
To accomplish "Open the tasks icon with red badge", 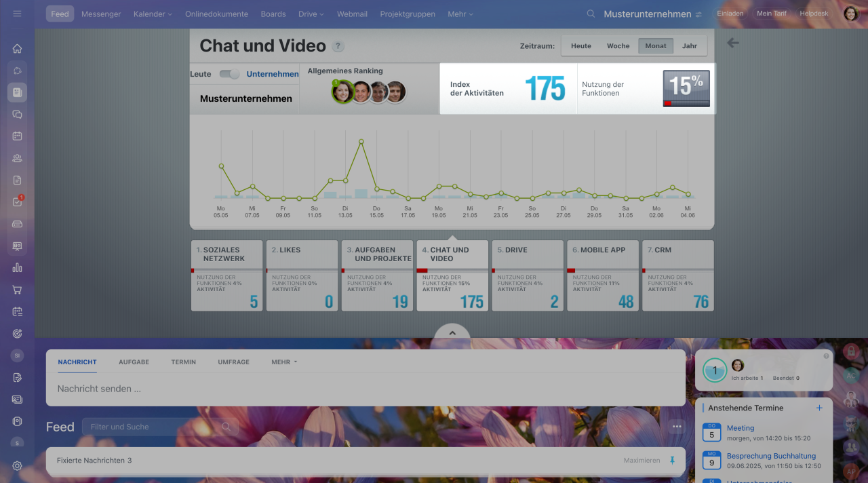I will tap(17, 202).
